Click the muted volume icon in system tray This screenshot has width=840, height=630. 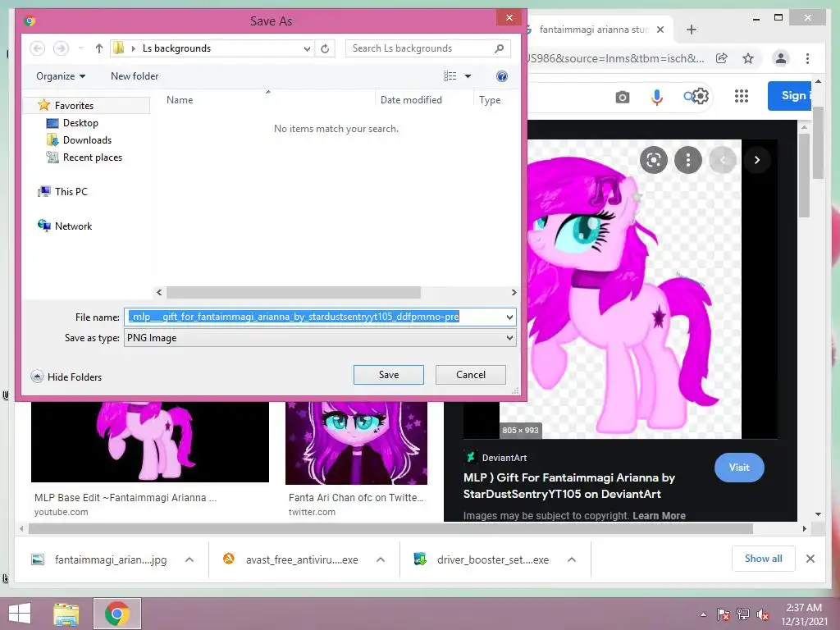[763, 614]
